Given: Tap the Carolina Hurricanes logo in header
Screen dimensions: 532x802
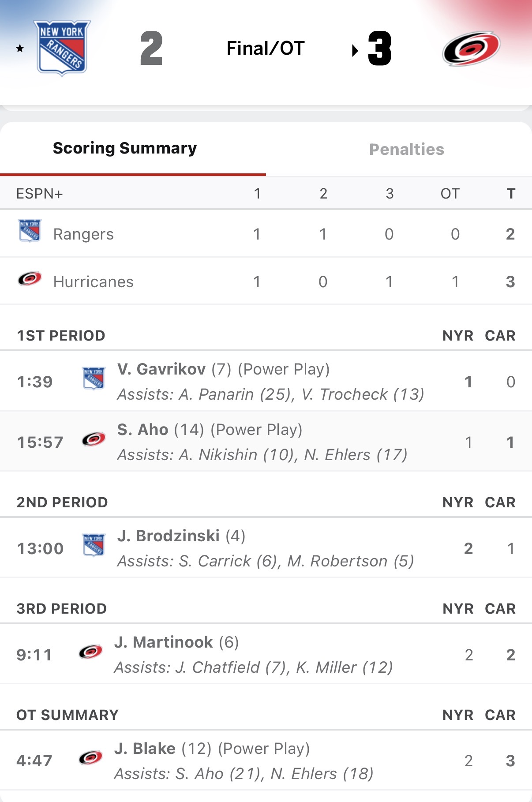Looking at the screenshot, I should pyautogui.click(x=471, y=49).
